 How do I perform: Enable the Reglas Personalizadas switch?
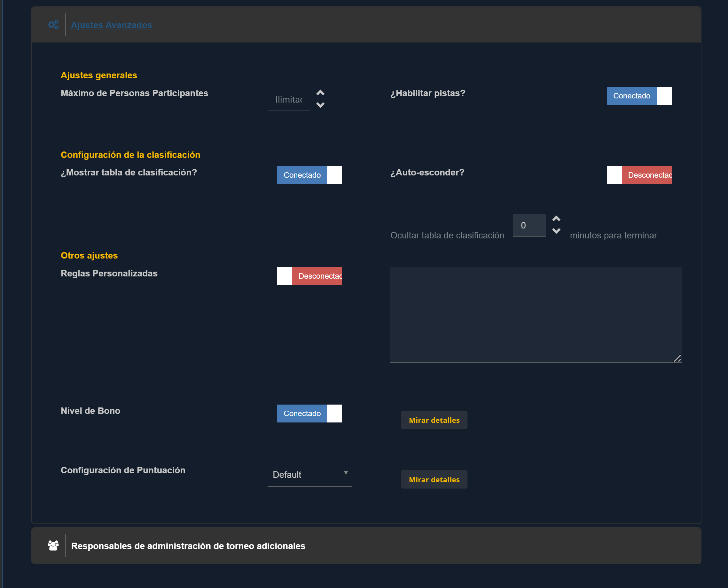(x=309, y=276)
